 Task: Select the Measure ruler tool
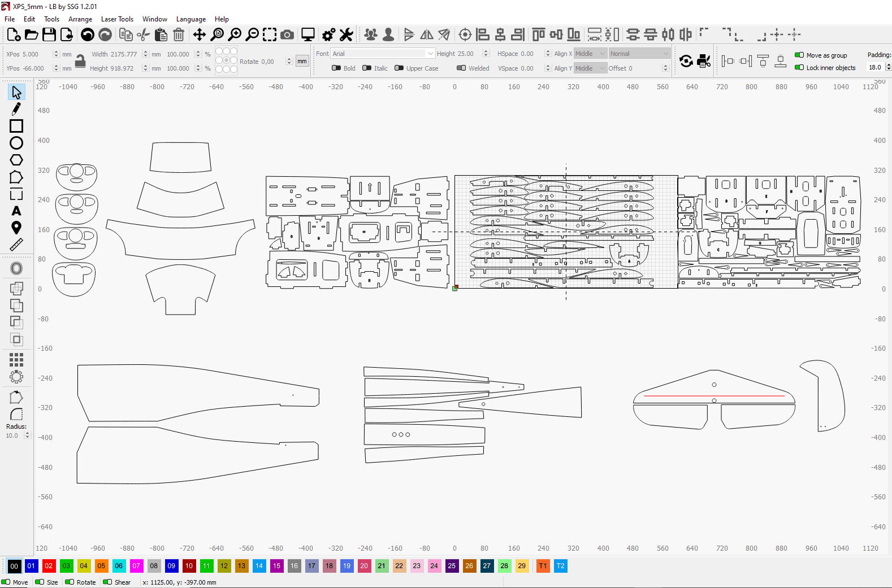(x=16, y=245)
